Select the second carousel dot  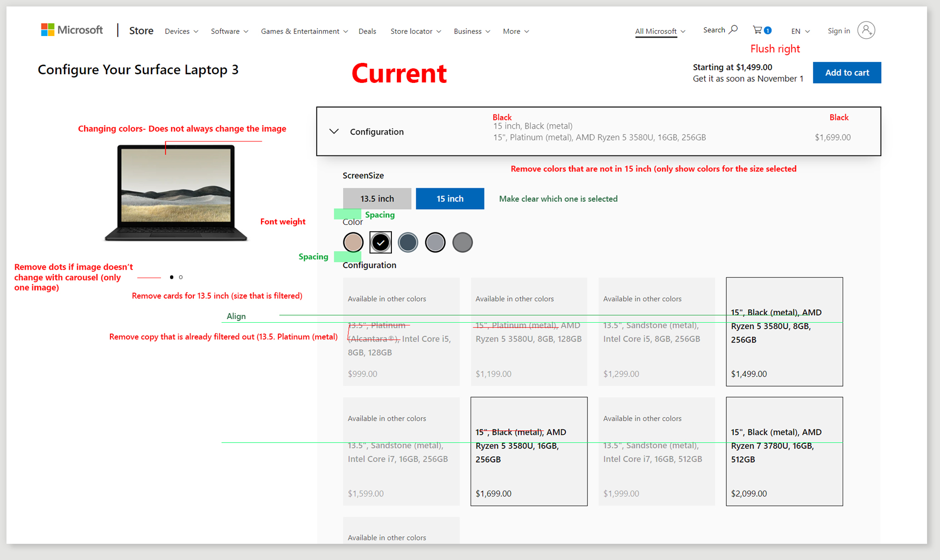coord(181,277)
